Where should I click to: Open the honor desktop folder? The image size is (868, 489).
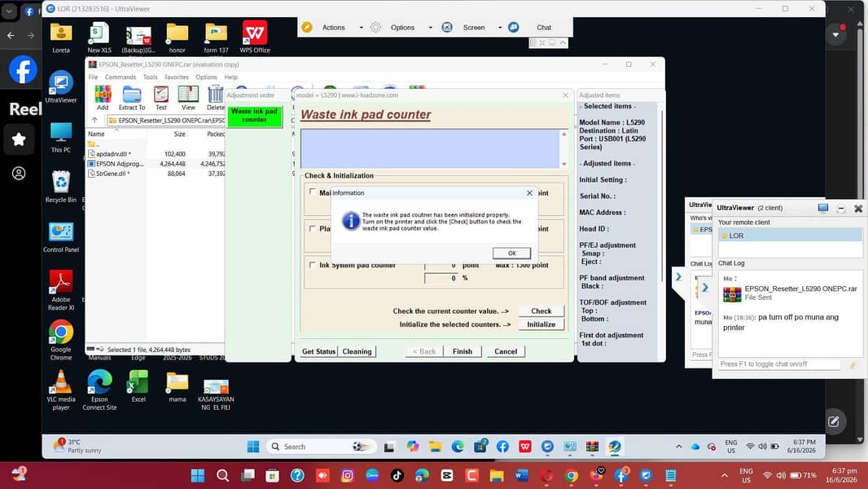pos(178,37)
